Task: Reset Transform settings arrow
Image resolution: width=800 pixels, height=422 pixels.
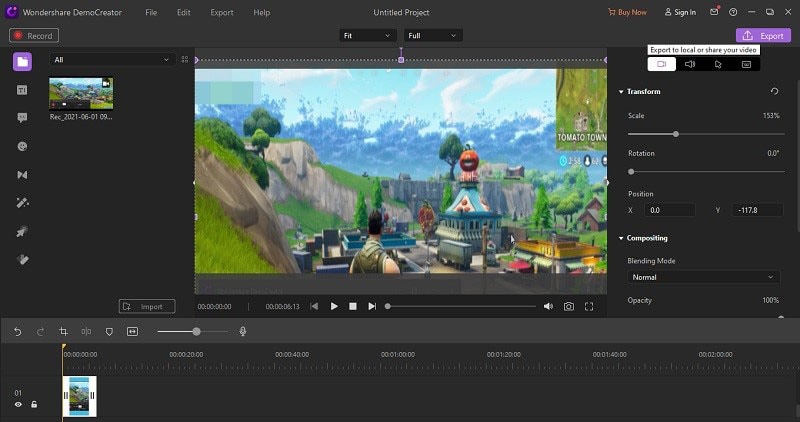Action: tap(774, 91)
